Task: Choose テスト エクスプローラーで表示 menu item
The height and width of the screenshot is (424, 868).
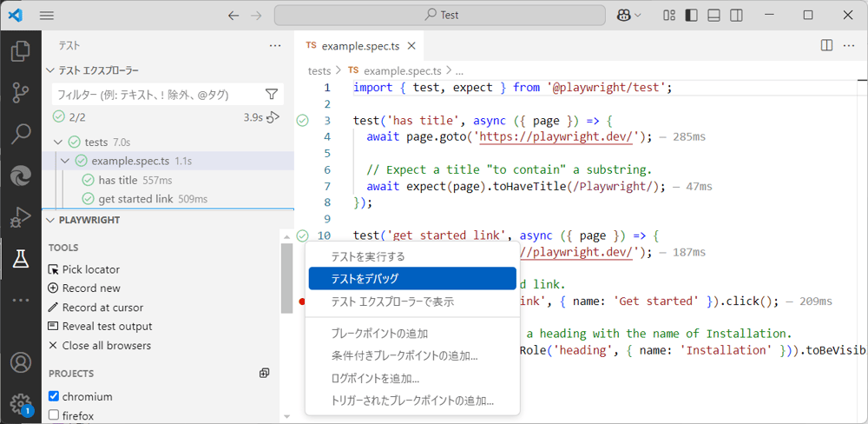Action: [x=412, y=301]
